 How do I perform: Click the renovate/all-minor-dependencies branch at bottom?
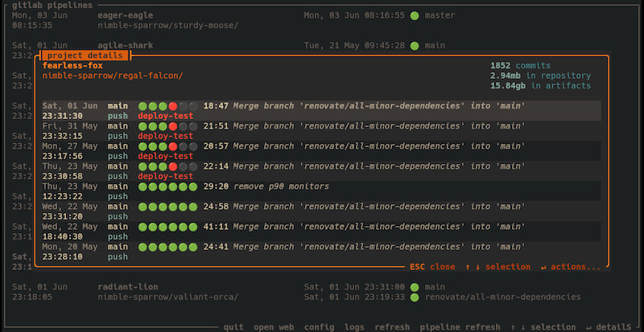click(502, 297)
